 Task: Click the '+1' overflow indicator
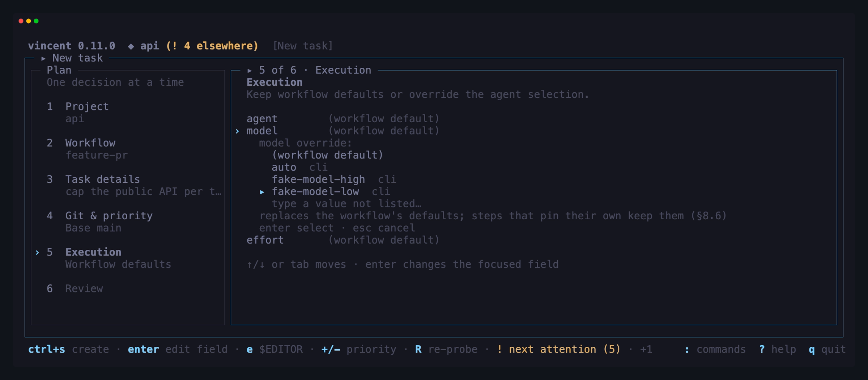pyautogui.click(x=646, y=349)
